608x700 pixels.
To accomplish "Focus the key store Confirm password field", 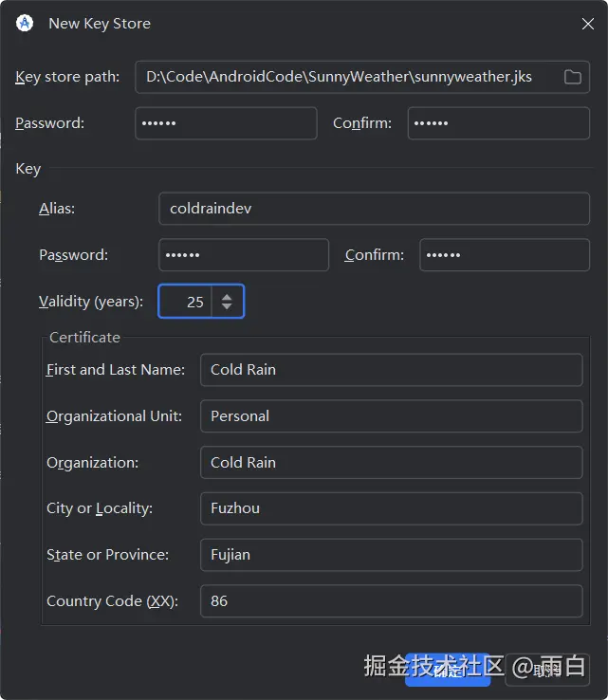I will pyautogui.click(x=498, y=123).
